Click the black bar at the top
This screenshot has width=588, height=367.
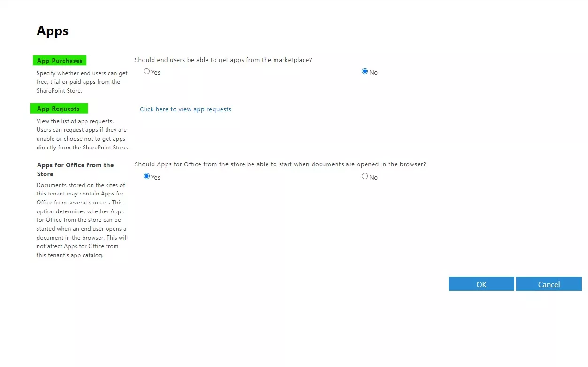point(294,1)
